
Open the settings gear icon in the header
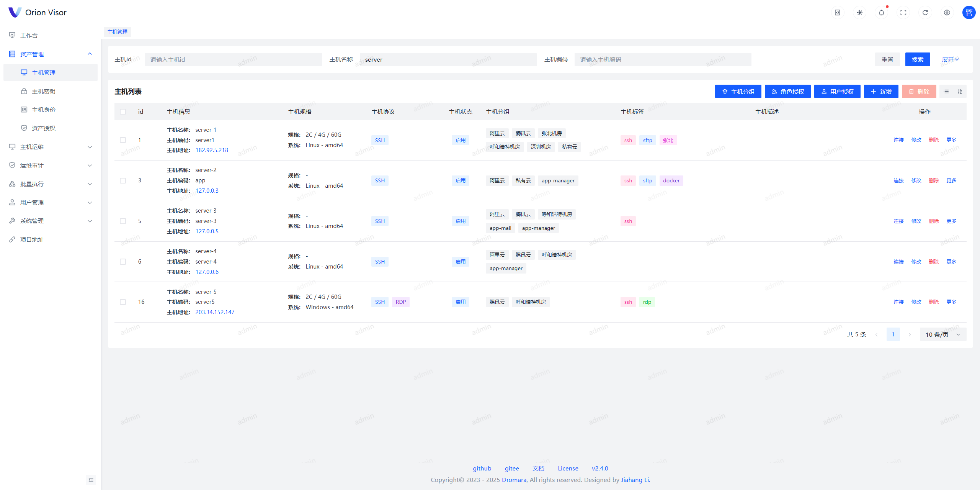coord(947,13)
